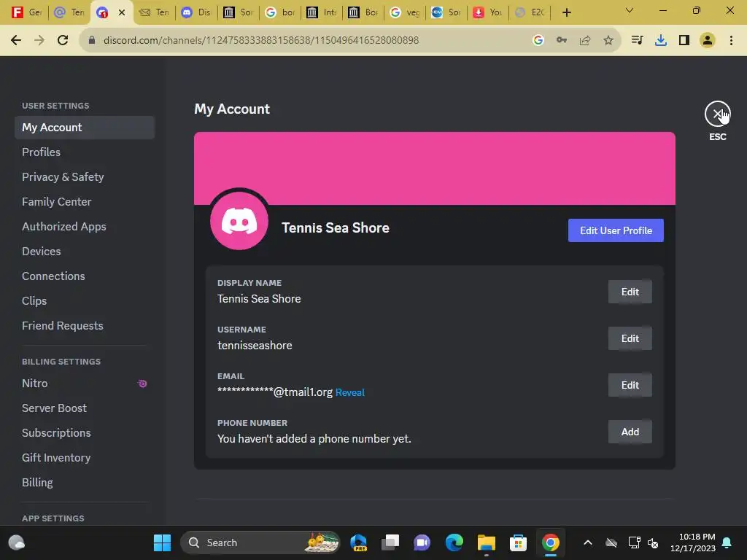Switch to the 'Dis' Discord browser tab
Viewport: 747px width, 560px height.
point(197,12)
